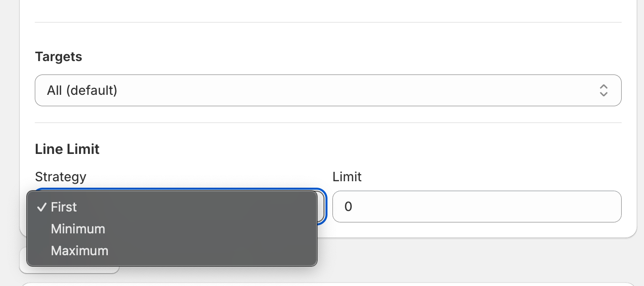The width and height of the screenshot is (644, 286).
Task: Click the Strategy field label
Action: point(61,177)
